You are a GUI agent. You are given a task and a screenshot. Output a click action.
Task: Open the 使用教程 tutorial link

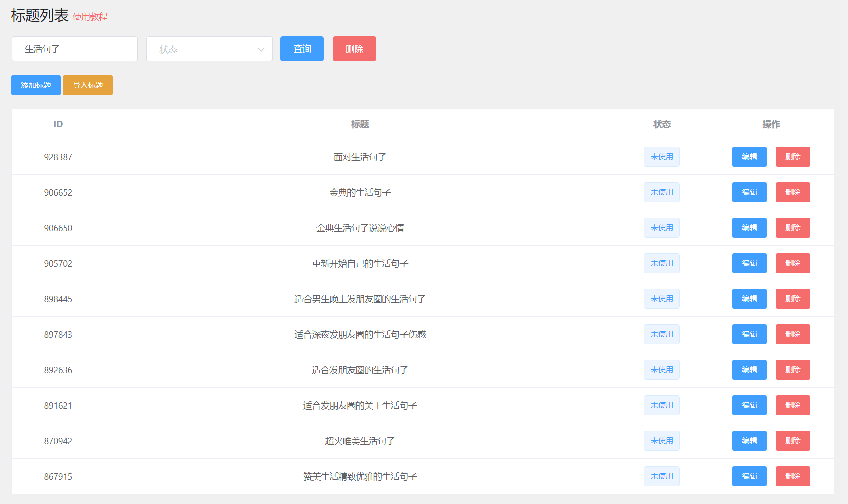click(90, 17)
